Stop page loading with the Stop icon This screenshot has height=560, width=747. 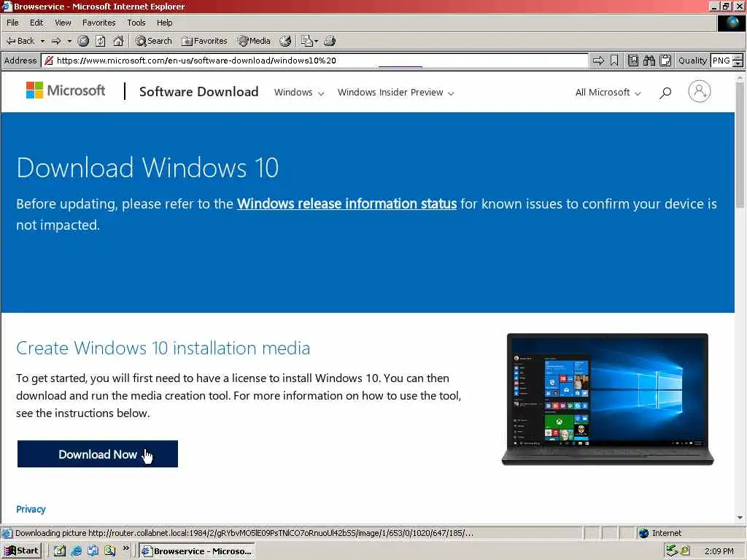point(83,41)
